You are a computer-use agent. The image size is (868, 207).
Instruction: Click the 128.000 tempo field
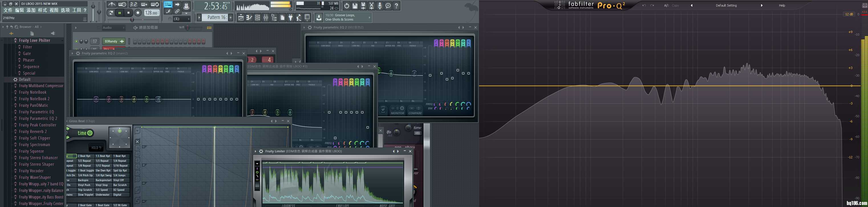pos(152,13)
